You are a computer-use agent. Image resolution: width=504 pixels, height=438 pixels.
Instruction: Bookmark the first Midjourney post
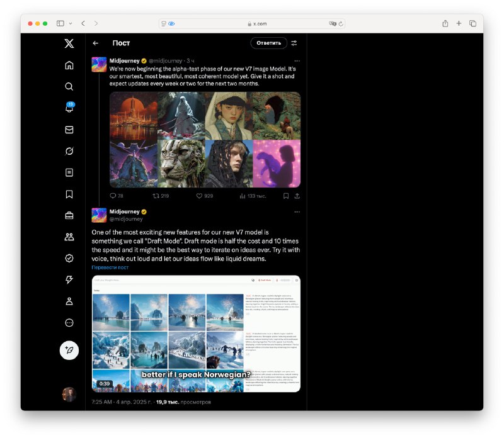tap(286, 196)
